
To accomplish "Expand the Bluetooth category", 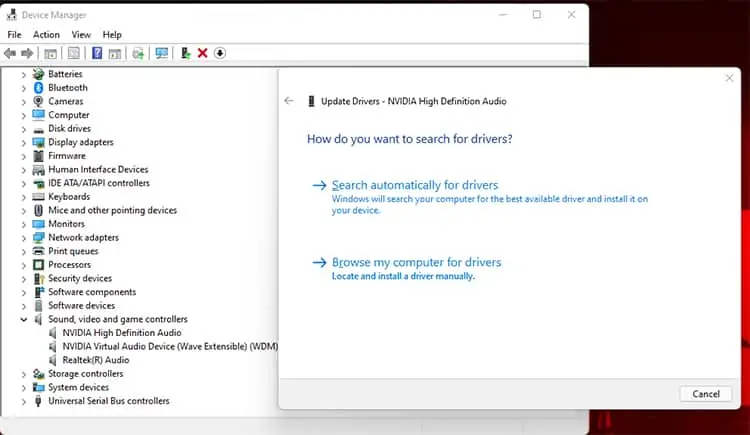I will 23,88.
